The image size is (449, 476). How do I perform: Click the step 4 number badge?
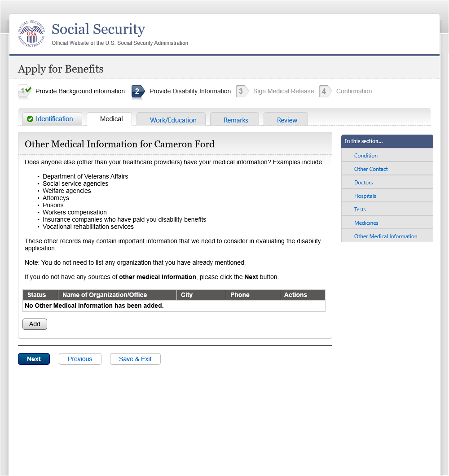[x=325, y=92]
